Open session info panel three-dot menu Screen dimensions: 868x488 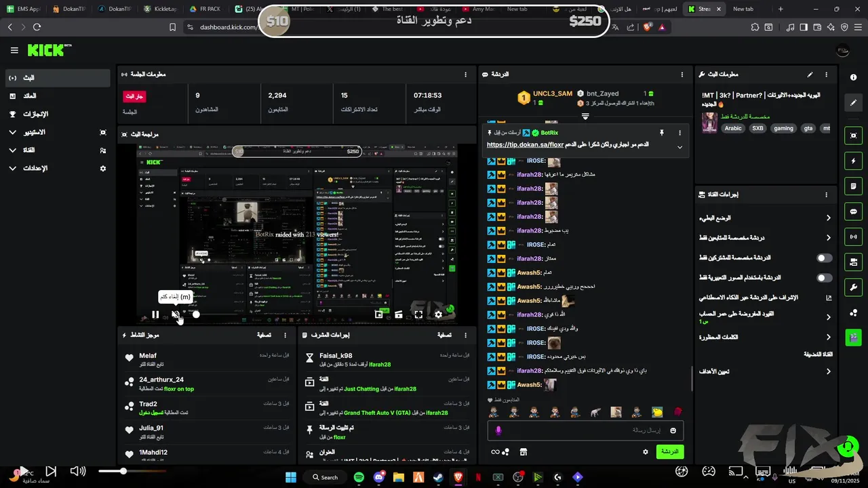[x=465, y=75]
